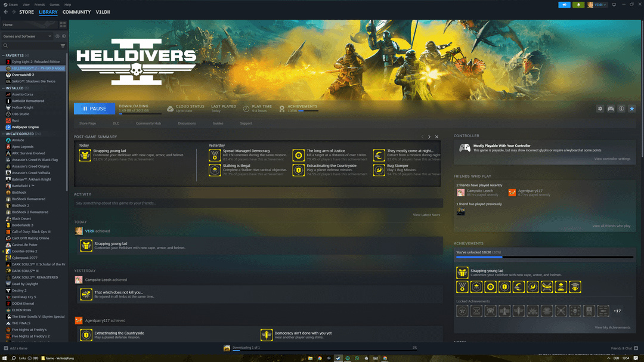This screenshot has width=644, height=362.
Task: Click the Spread Managed Democracy achievement icon
Action: tap(215, 155)
